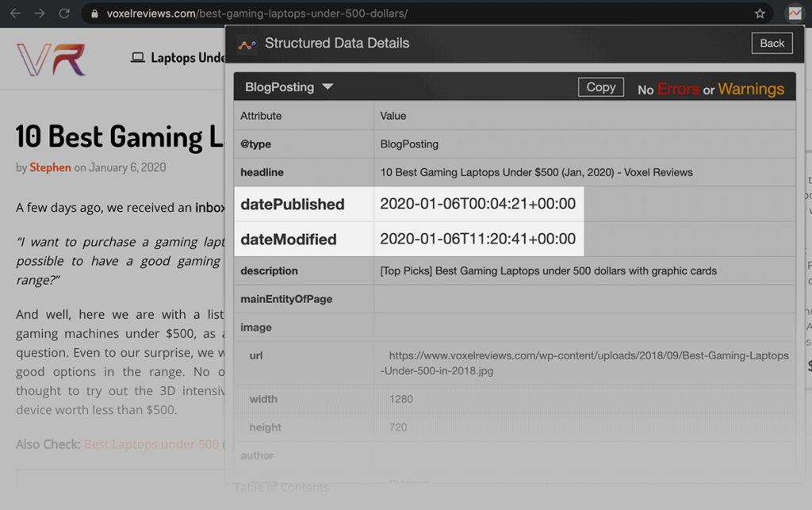The height and width of the screenshot is (510, 812).
Task: Click the January 6, 2020 publish date
Action: click(128, 167)
